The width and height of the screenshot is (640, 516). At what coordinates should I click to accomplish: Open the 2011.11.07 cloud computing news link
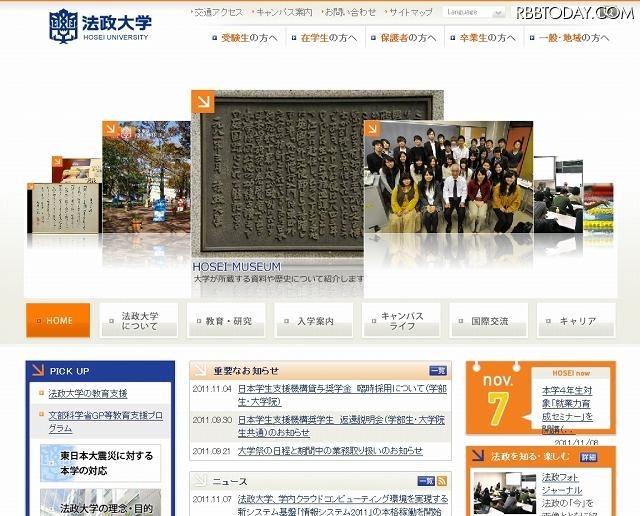pyautogui.click(x=342, y=505)
